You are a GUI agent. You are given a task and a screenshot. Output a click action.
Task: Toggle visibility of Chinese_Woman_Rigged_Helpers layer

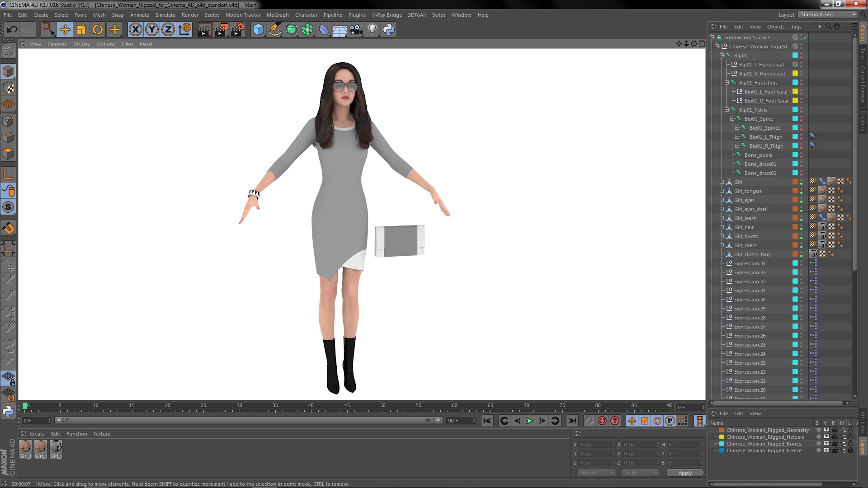pos(826,437)
